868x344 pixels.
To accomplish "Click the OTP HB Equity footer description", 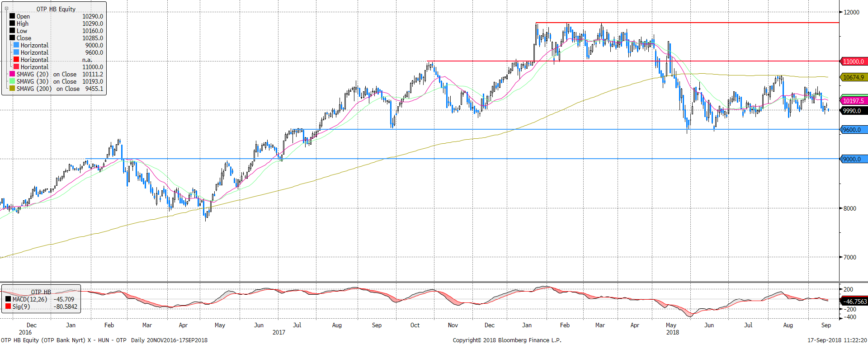I will point(104,340).
